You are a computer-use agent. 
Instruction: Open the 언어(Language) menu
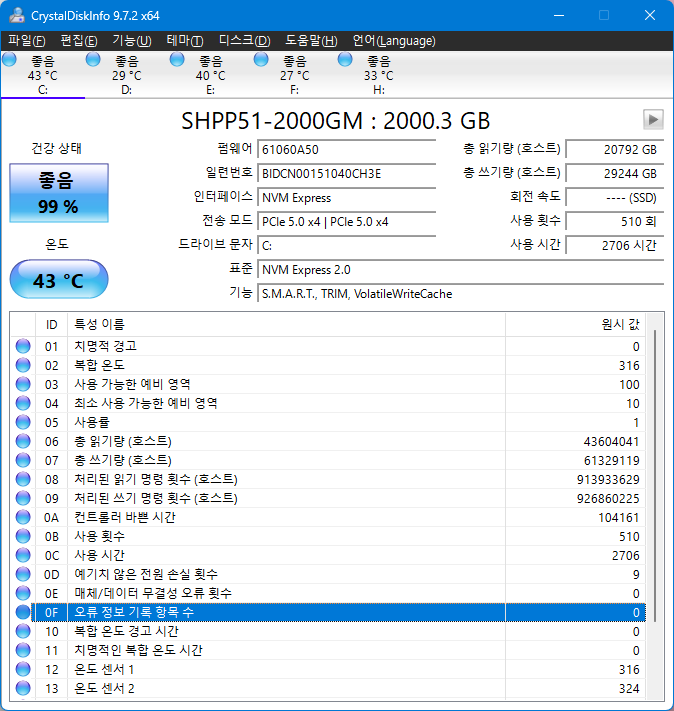394,41
